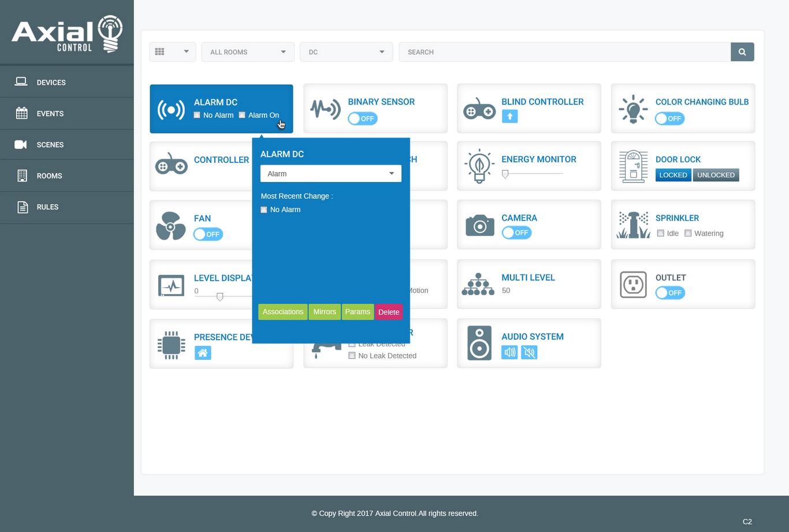The image size is (789, 532).
Task: Expand the DC filter dropdown
Action: point(346,52)
